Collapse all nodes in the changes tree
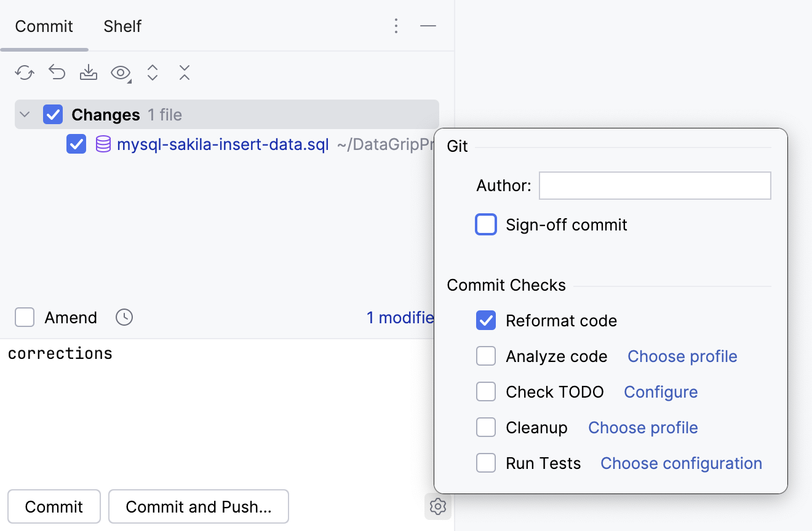This screenshot has height=531, width=812. (x=185, y=73)
